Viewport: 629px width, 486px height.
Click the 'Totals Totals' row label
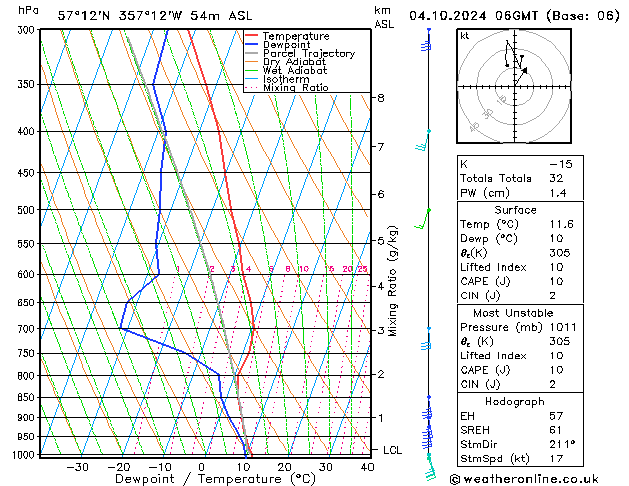[496, 178]
